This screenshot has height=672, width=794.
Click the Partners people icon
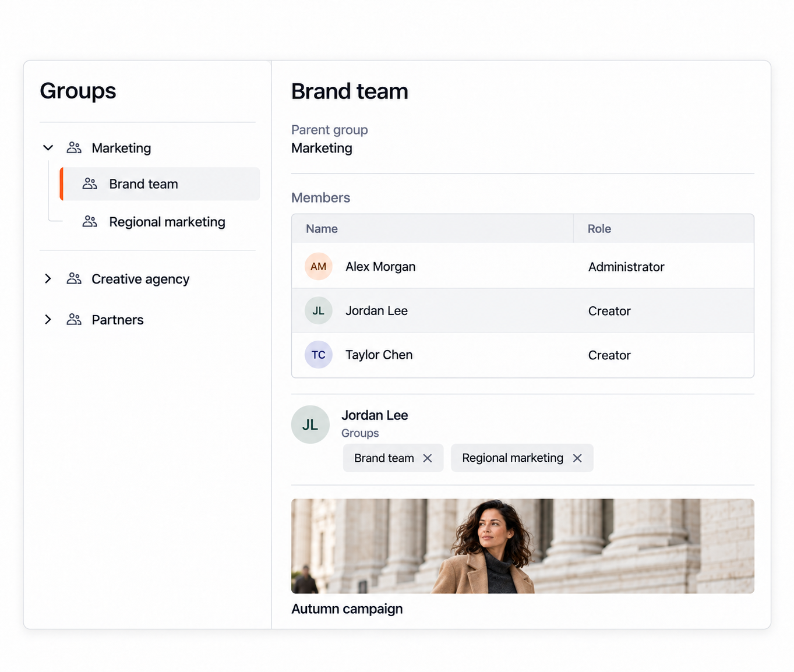click(74, 320)
